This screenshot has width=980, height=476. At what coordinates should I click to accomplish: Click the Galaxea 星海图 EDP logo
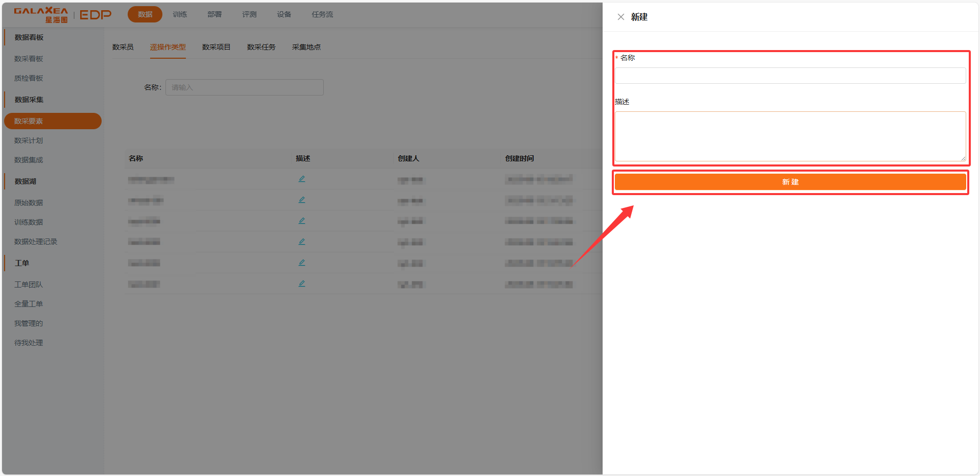pos(62,15)
